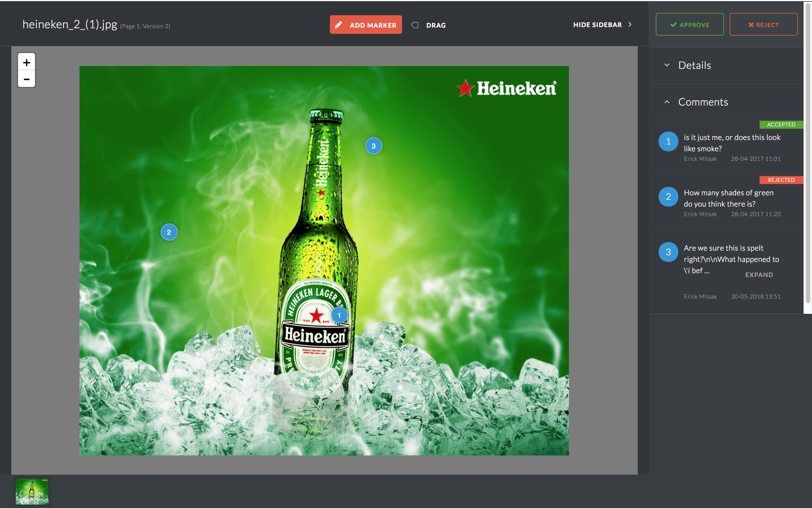
Task: Zoom in with the plus button
Action: pos(27,62)
